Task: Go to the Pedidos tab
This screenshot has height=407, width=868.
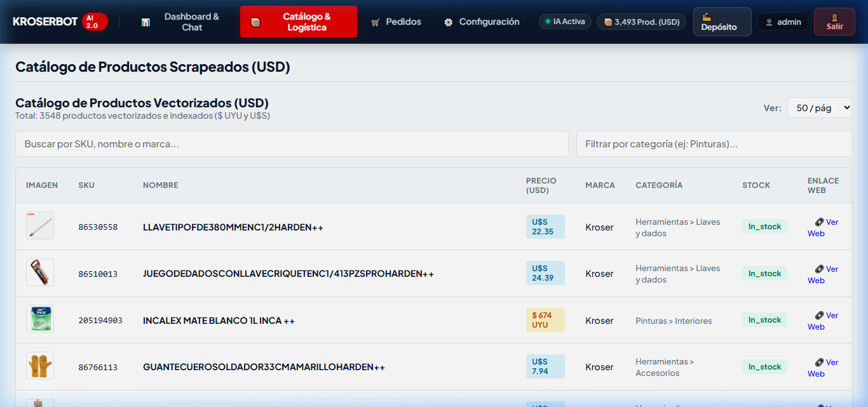Action: (396, 22)
